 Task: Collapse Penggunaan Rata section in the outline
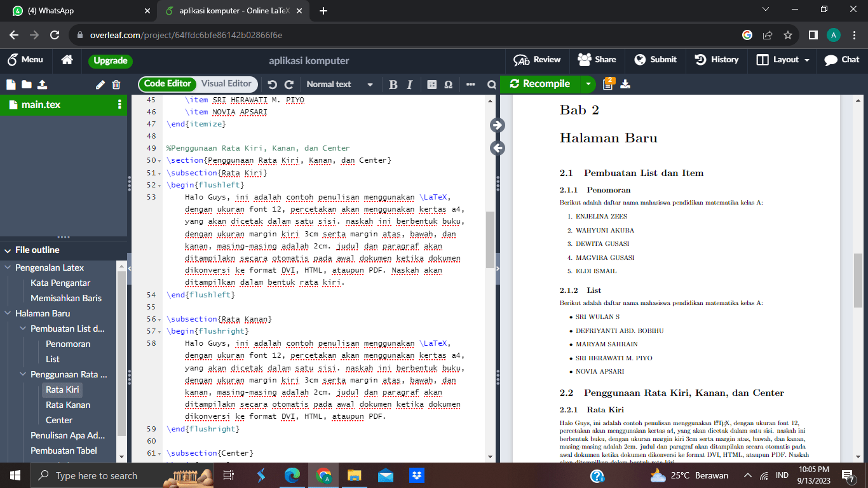click(24, 374)
